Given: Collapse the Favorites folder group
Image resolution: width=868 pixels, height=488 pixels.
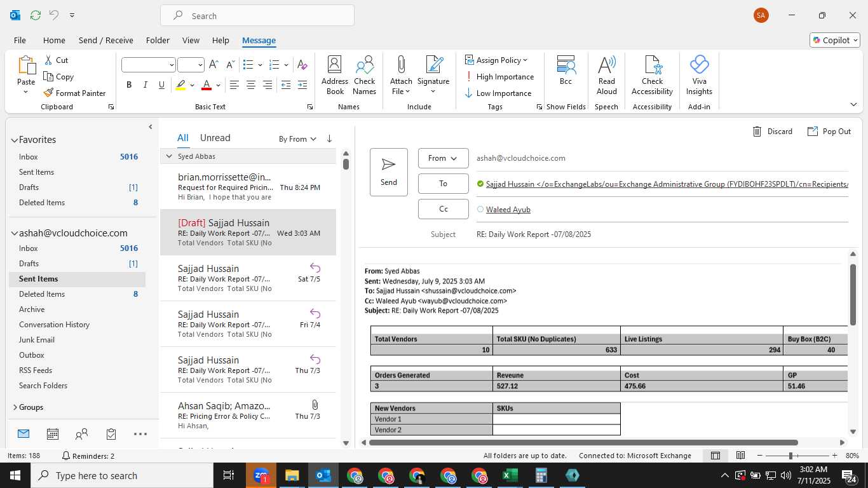Looking at the screenshot, I should coord(14,140).
